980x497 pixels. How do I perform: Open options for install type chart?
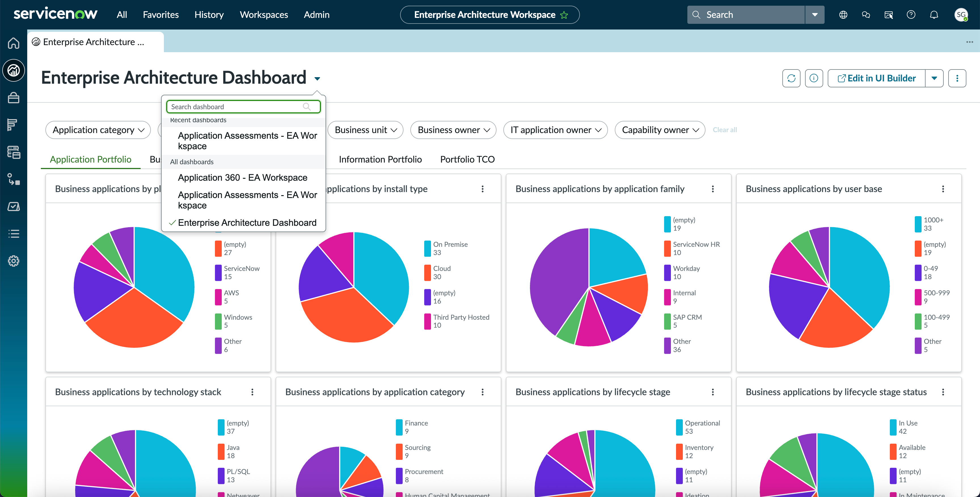click(x=482, y=189)
